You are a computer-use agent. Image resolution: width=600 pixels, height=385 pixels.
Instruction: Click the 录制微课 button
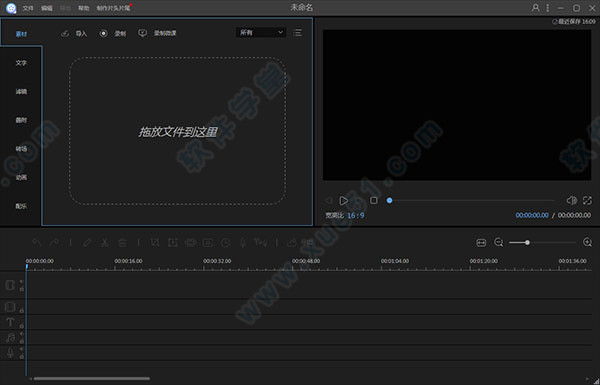tap(157, 34)
